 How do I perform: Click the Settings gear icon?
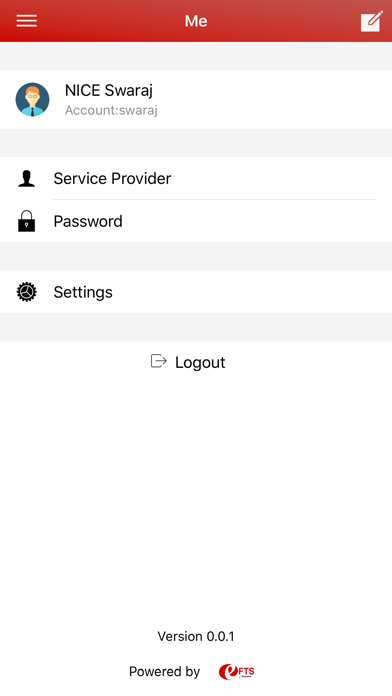pos(27,292)
